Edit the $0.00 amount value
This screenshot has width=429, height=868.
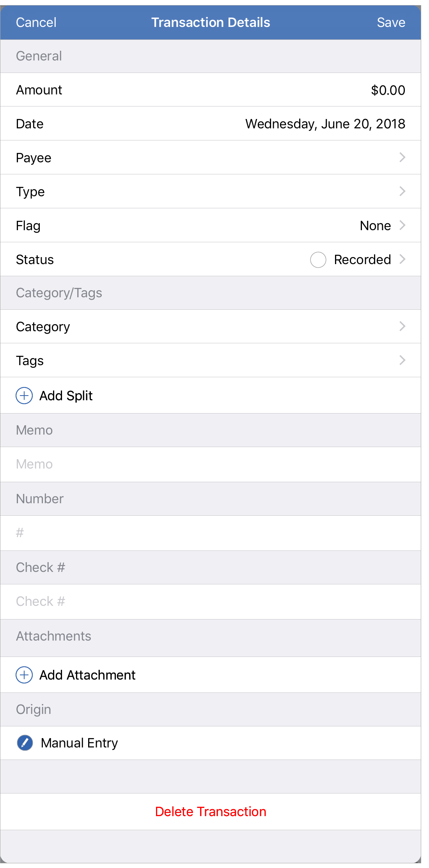(x=388, y=90)
